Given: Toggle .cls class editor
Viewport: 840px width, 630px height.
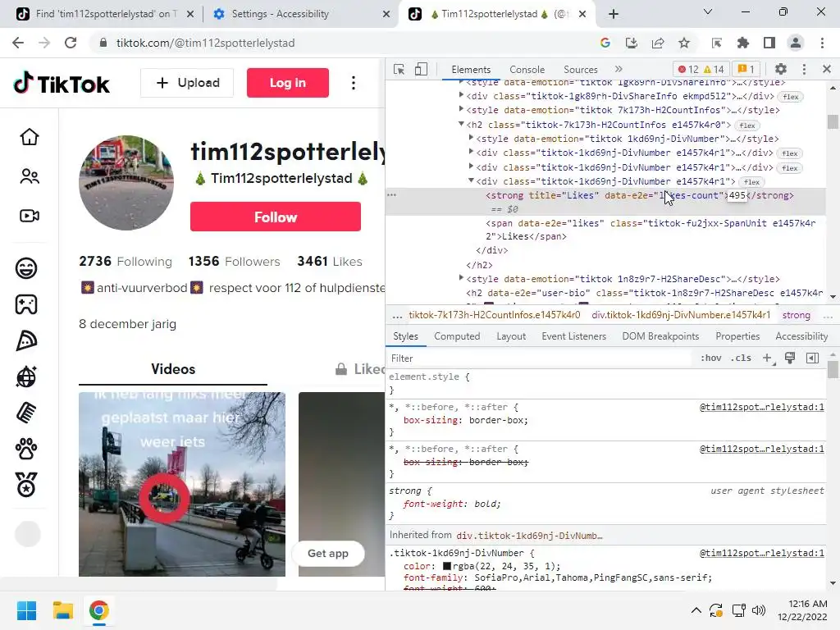Looking at the screenshot, I should [741, 358].
